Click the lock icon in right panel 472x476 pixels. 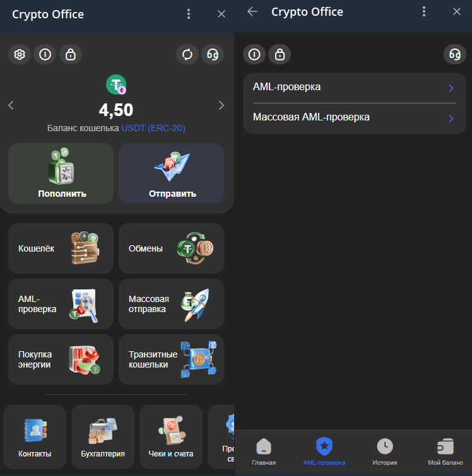(280, 55)
